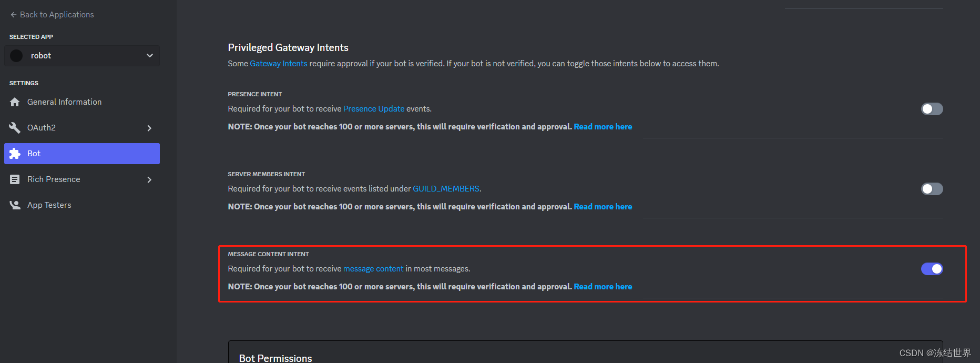This screenshot has width=980, height=363.
Task: Click the message content link
Action: (373, 269)
